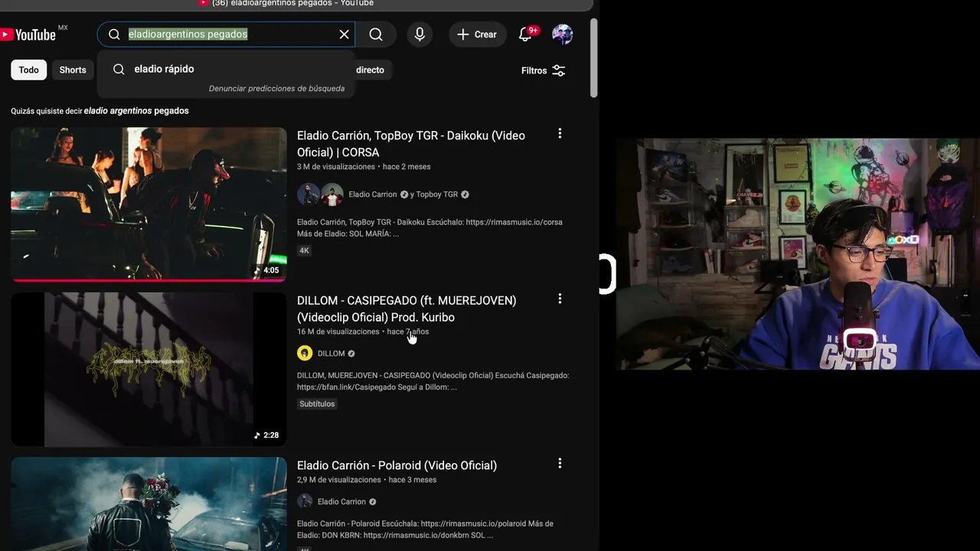Choose the 'eladio rápido' search suggestion
The image size is (980, 551).
point(226,69)
